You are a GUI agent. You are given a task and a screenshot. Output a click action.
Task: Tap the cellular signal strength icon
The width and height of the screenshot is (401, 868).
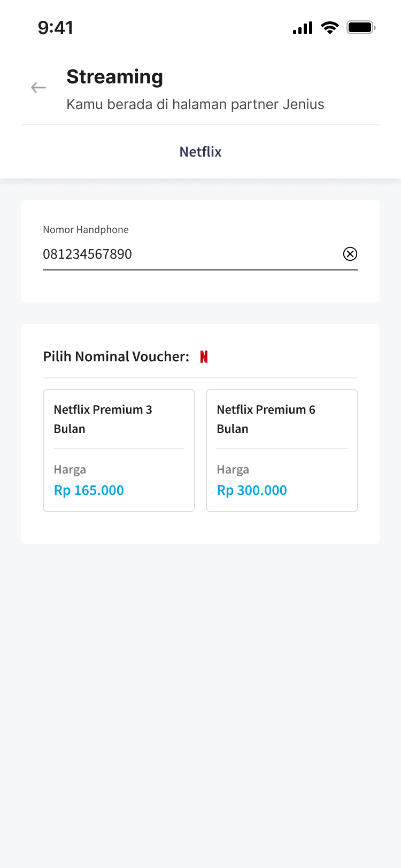tap(302, 28)
